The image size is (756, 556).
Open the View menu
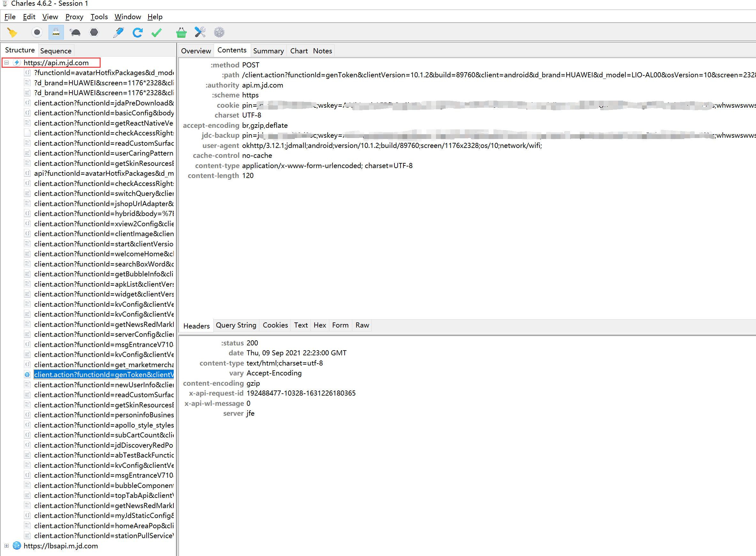[x=50, y=17]
